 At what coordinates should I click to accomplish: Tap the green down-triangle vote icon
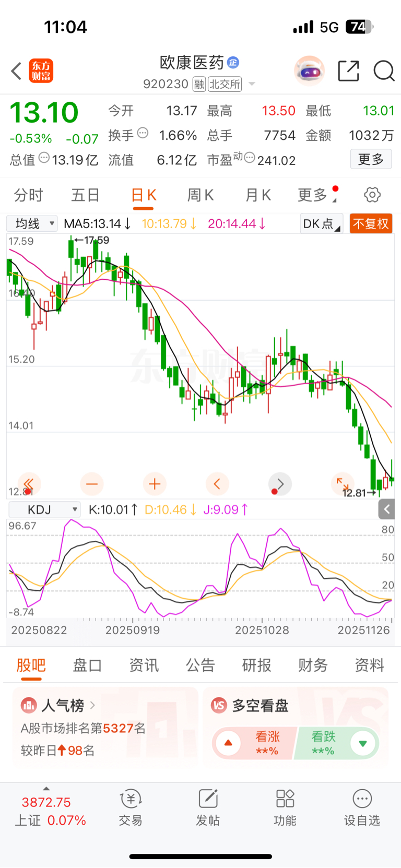point(363,743)
